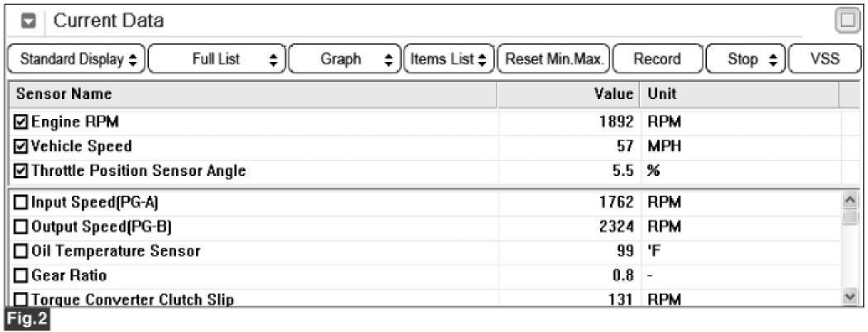Click the scrollbar up arrow

point(848,201)
